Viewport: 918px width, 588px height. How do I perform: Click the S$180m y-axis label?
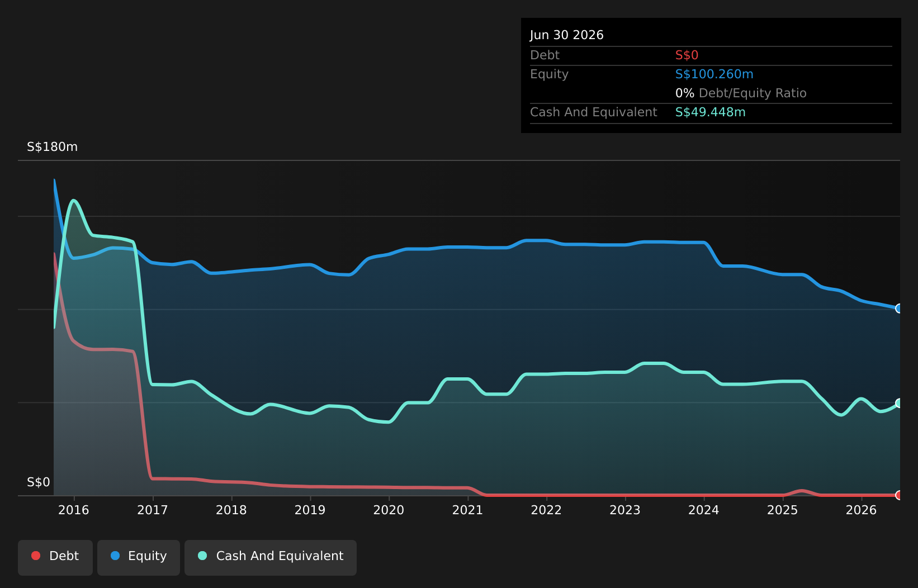(x=53, y=147)
